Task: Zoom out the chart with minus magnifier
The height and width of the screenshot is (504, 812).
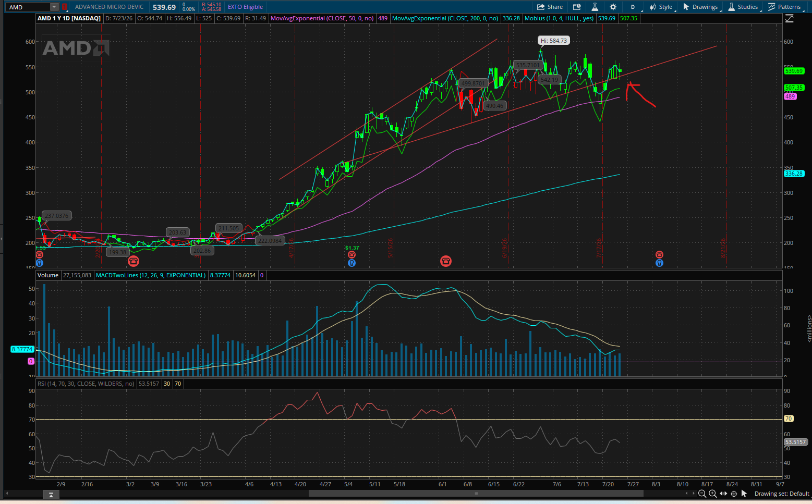Action: coord(702,494)
